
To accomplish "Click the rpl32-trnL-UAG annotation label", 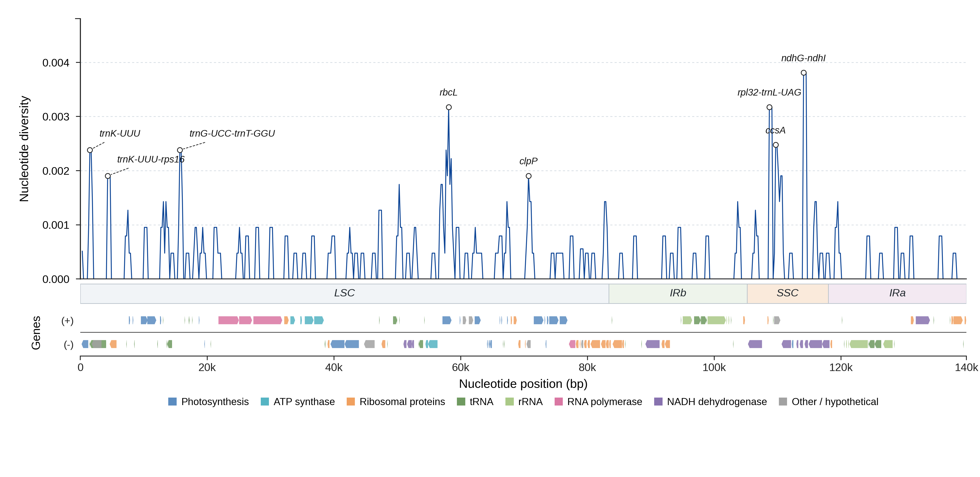I will tap(769, 93).
